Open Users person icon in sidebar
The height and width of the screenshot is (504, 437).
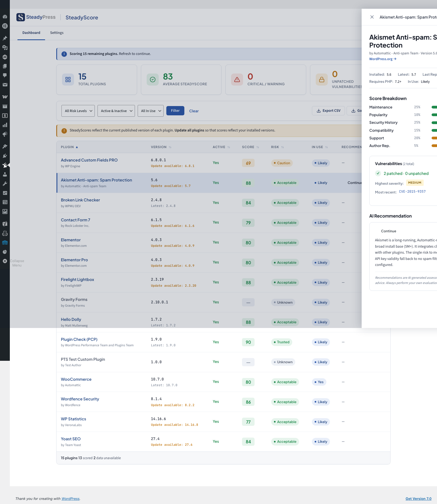5,174
